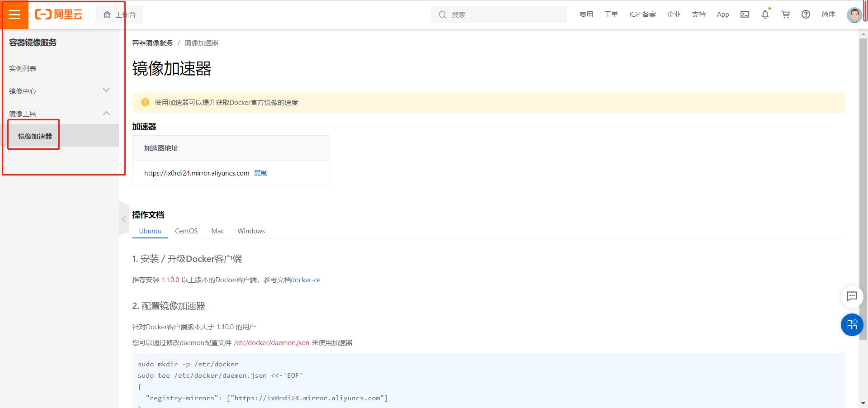Open the blue floating apps grid button
Screen dimensions: 868x408
852,325
